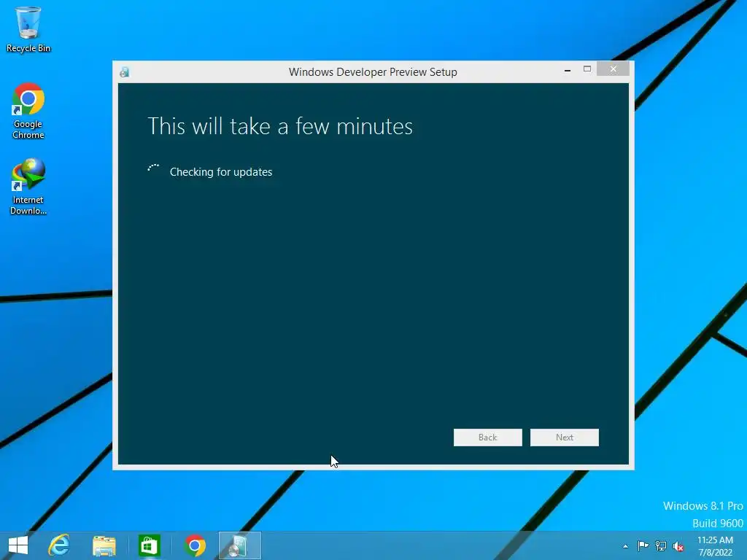This screenshot has width=747, height=560.
Task: Click the muted volume tray icon
Action: tap(678, 546)
